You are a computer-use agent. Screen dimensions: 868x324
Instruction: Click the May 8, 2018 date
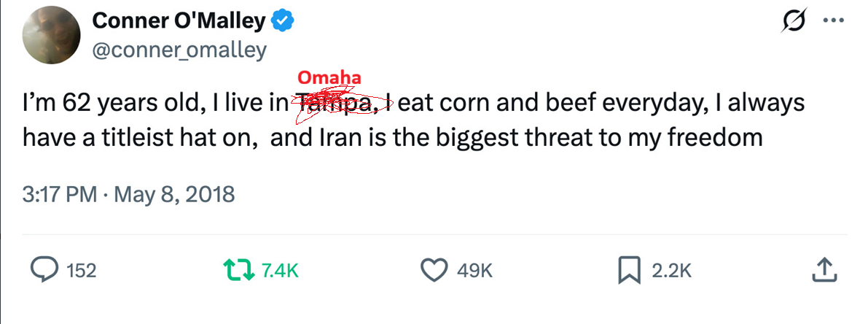point(175,194)
